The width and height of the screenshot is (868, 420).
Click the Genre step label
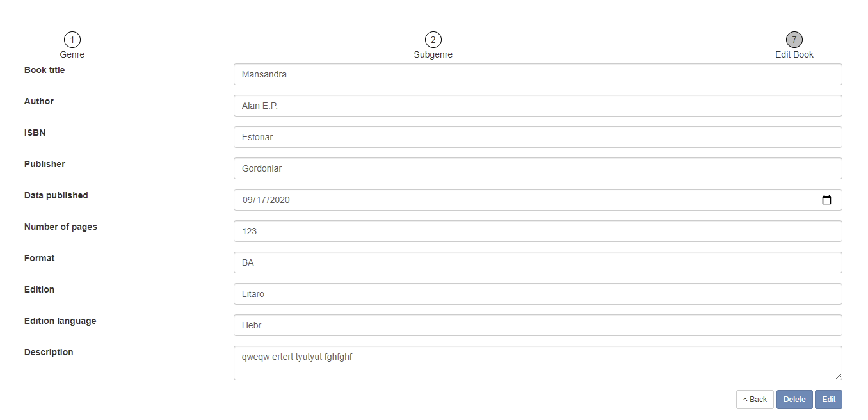(x=72, y=55)
